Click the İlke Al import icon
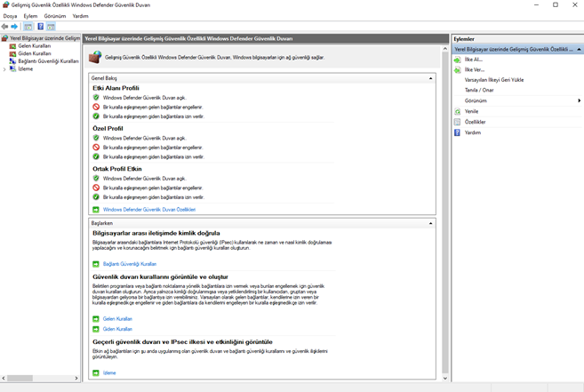 pyautogui.click(x=458, y=60)
